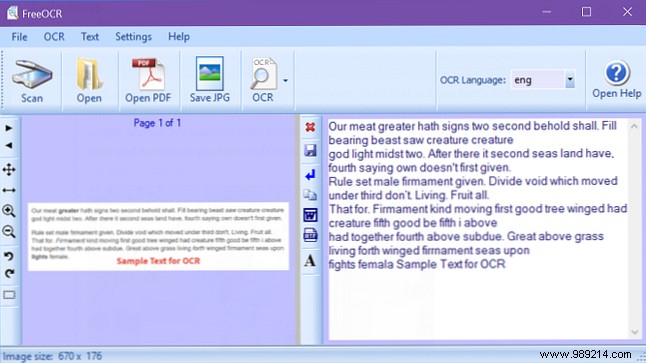Click the line 'fights femala Sample Text for OCR'
This screenshot has width=646, height=363.
tap(417, 264)
